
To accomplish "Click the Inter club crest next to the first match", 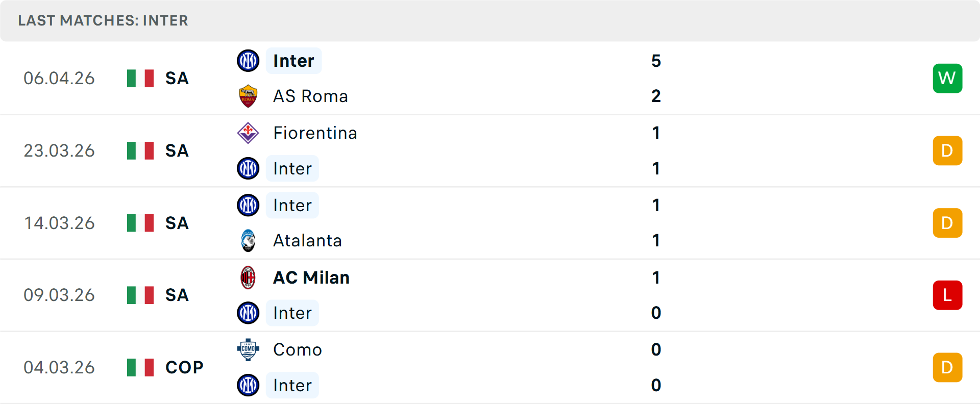I will [248, 60].
